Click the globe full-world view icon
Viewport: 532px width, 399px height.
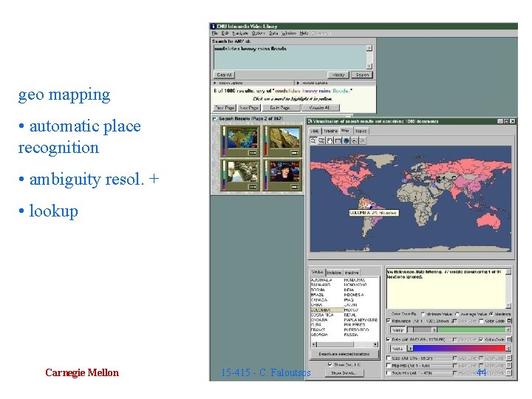[x=346, y=140]
